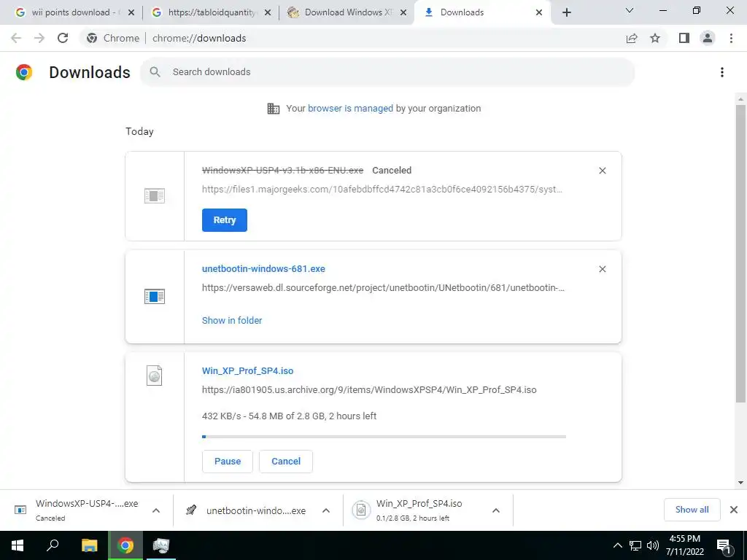This screenshot has height=560, width=747.
Task: Close the download shelf at the bottom
Action: tap(734, 510)
